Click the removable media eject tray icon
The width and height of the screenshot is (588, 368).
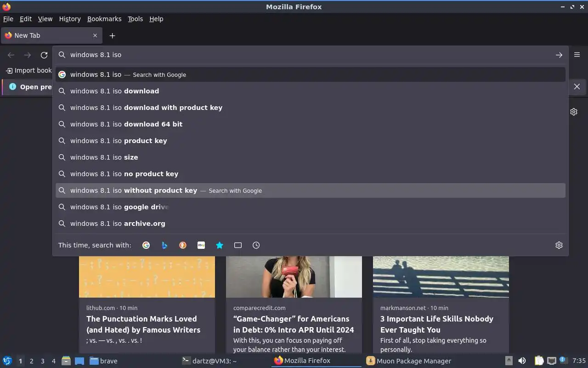click(x=509, y=361)
